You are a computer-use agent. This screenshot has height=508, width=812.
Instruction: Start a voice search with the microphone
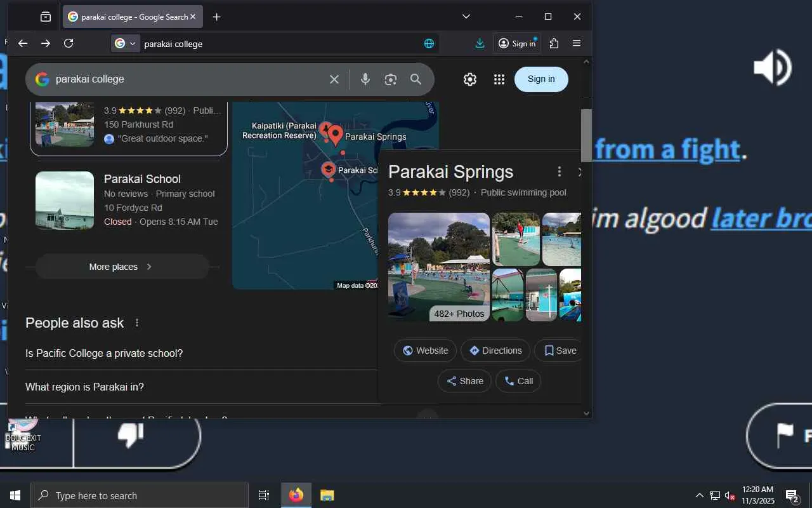click(x=365, y=79)
